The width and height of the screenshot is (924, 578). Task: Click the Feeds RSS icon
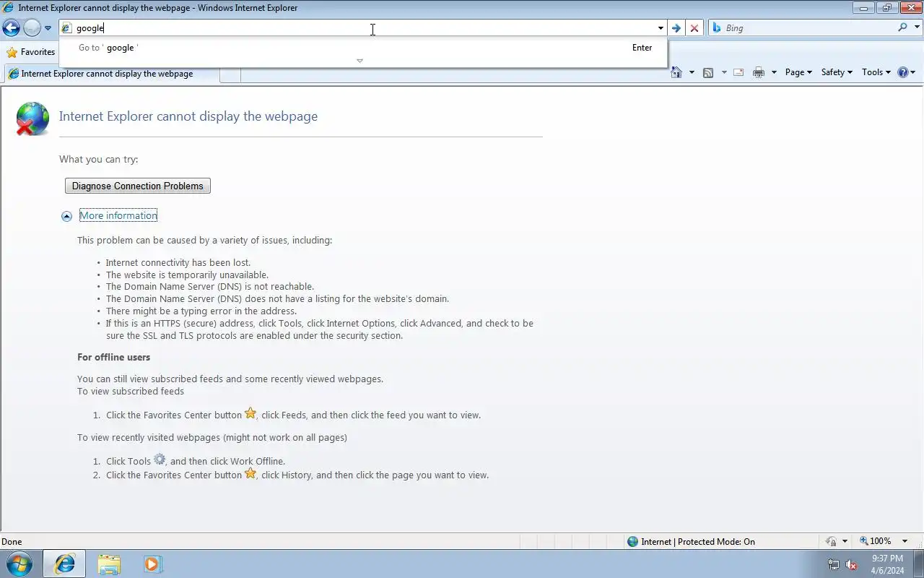pyautogui.click(x=708, y=72)
